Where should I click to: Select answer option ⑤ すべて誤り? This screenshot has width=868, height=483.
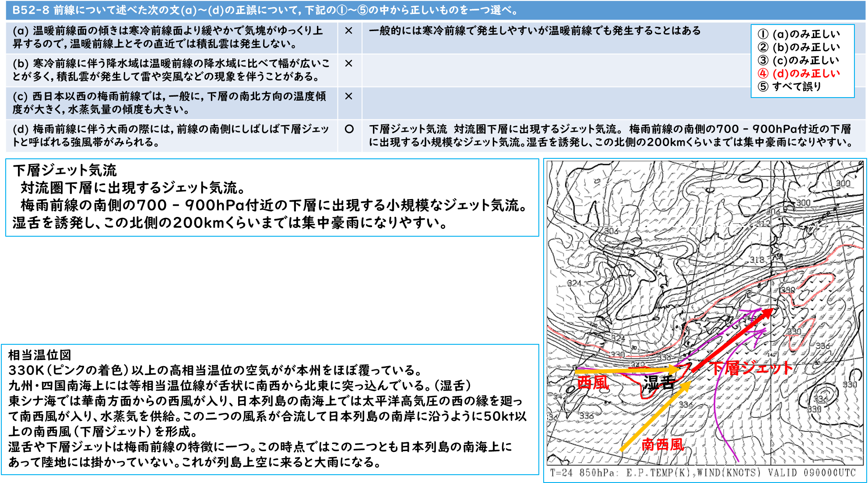pos(790,87)
